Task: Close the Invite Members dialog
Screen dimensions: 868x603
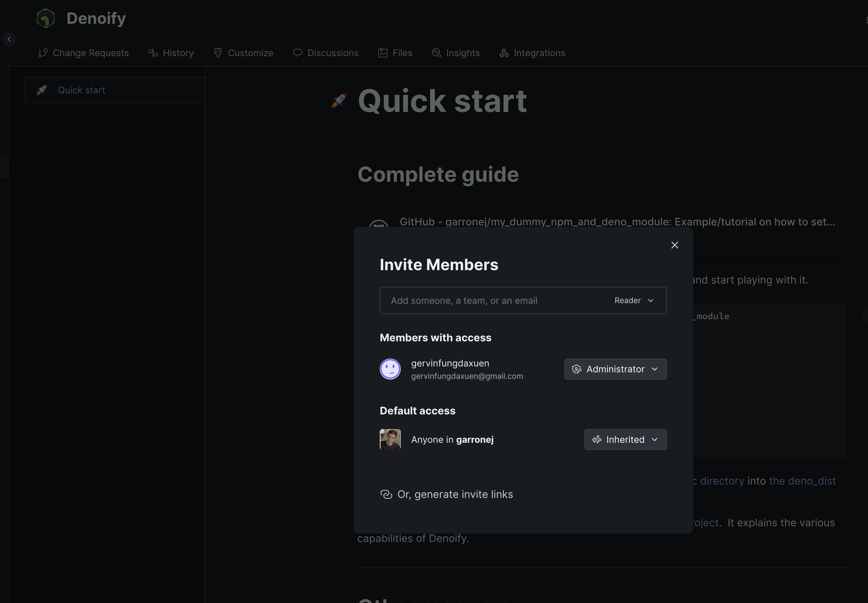Action: pyautogui.click(x=674, y=245)
